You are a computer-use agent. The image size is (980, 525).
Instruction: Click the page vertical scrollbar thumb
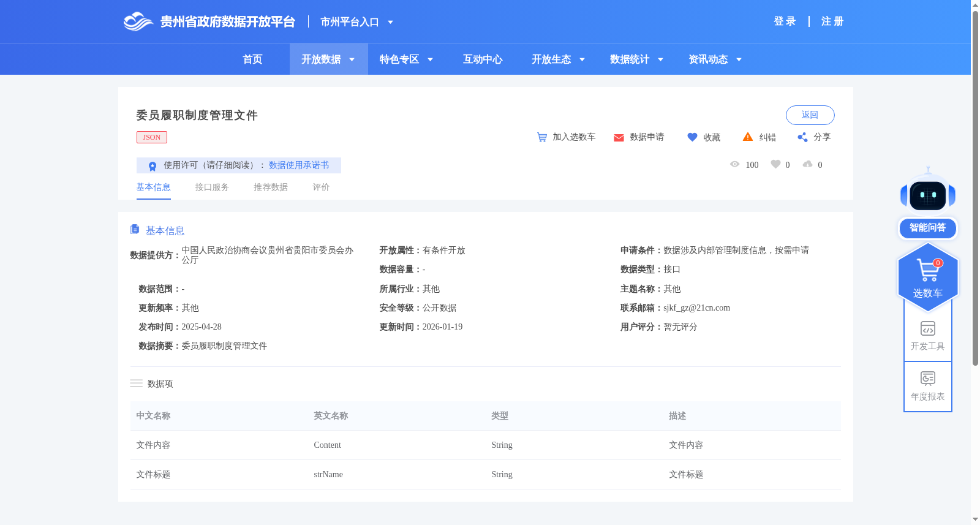coord(975,188)
